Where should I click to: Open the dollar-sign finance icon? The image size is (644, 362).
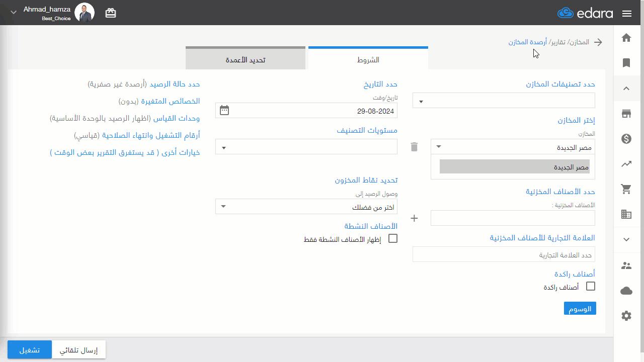[x=626, y=139]
